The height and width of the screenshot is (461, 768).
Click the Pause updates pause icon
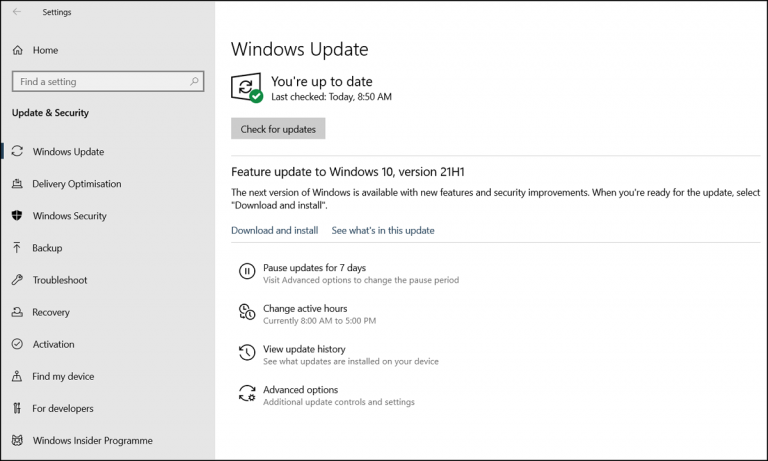(x=247, y=271)
